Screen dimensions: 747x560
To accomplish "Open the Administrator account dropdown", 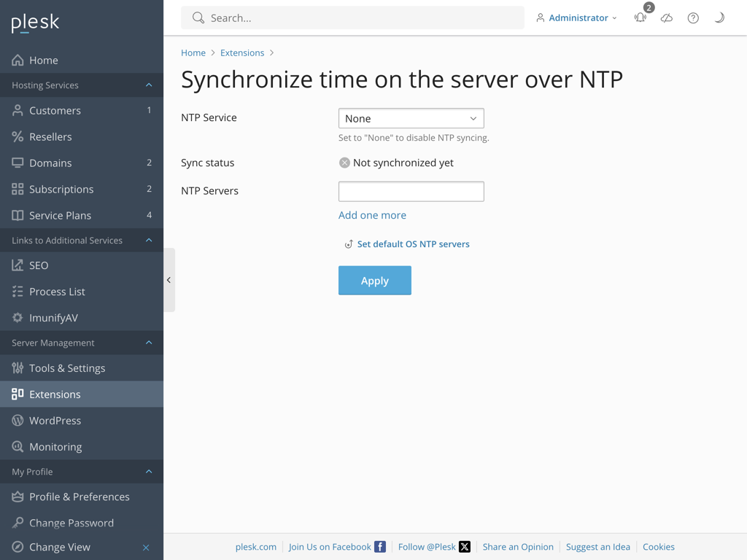I will click(x=576, y=17).
